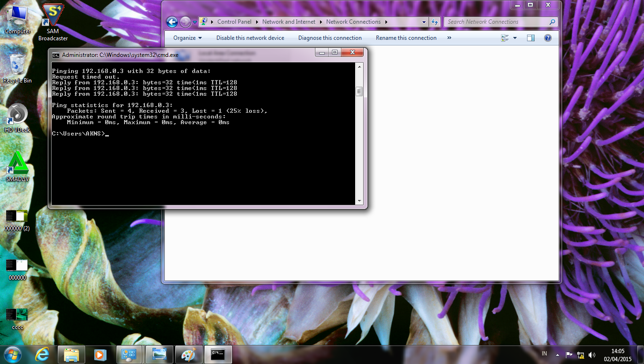The height and width of the screenshot is (364, 644).
Task: Open the Computer desktop icon
Action: point(18,19)
